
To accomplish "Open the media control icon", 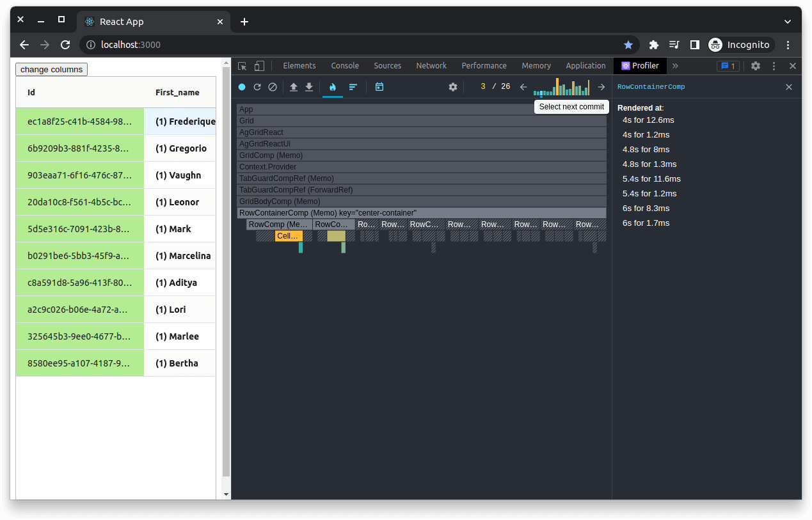I will tap(674, 45).
